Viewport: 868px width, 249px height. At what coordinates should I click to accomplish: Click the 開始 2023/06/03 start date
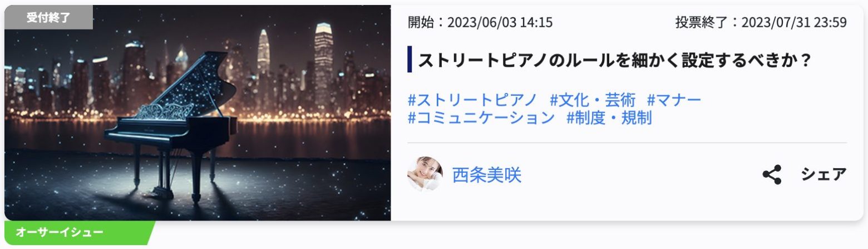pos(480,22)
